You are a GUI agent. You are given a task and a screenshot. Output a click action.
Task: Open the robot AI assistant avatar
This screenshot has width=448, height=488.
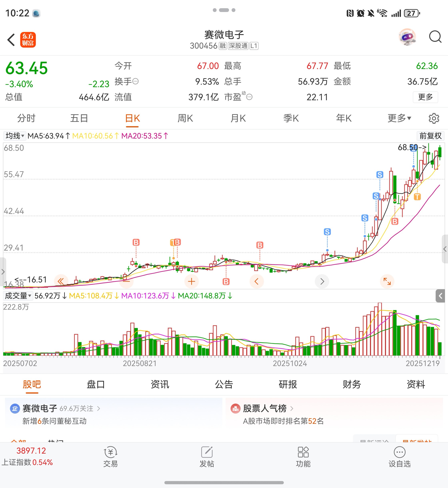(407, 37)
